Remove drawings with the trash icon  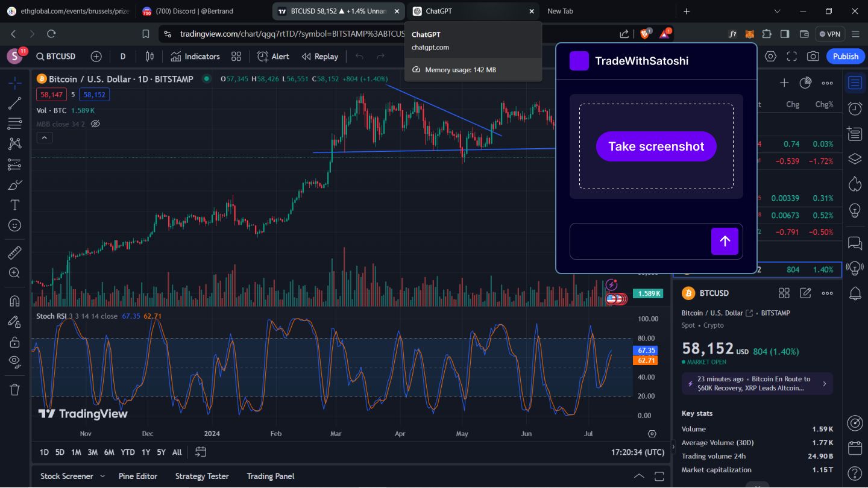(x=15, y=389)
